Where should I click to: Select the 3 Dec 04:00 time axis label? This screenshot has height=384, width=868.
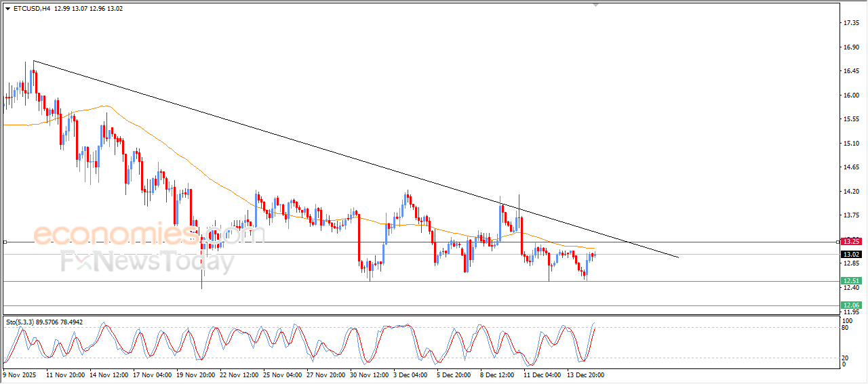(410, 375)
